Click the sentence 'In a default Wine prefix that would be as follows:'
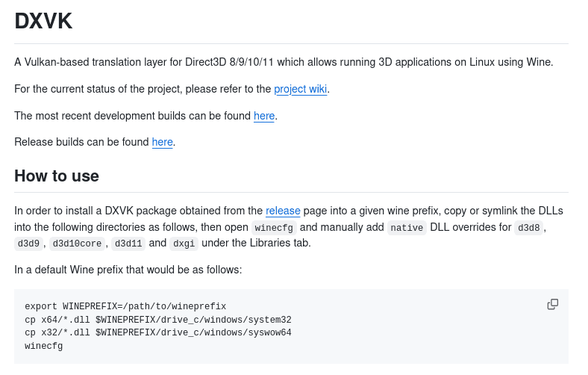 [128, 270]
